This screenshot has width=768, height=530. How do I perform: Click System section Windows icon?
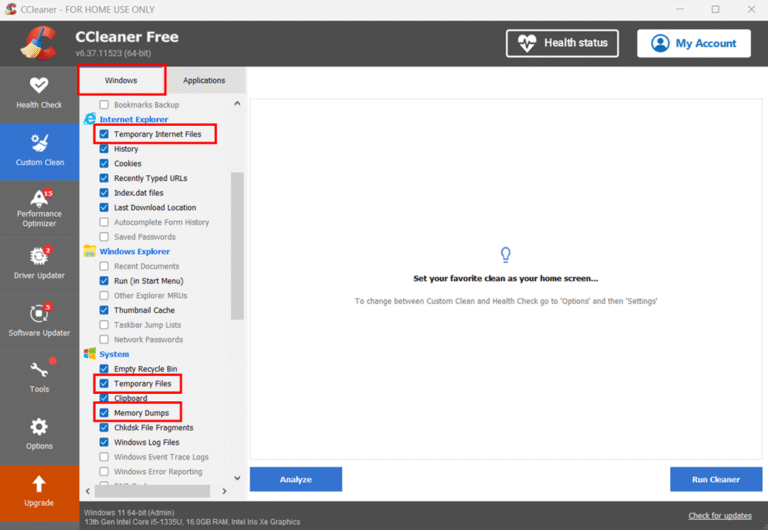click(x=90, y=354)
